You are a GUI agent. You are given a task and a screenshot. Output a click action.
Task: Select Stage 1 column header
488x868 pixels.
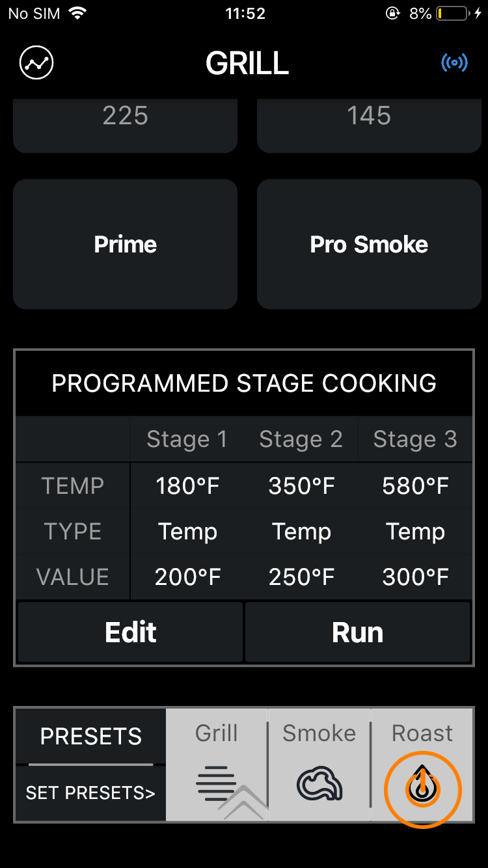coord(187,439)
